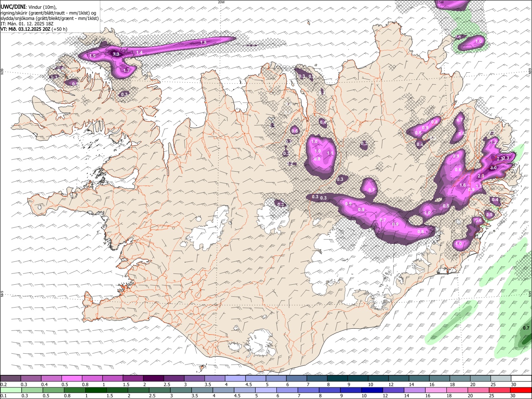Click the 15W longitude label
The width and height of the screenshot is (532, 399).
point(440,2)
